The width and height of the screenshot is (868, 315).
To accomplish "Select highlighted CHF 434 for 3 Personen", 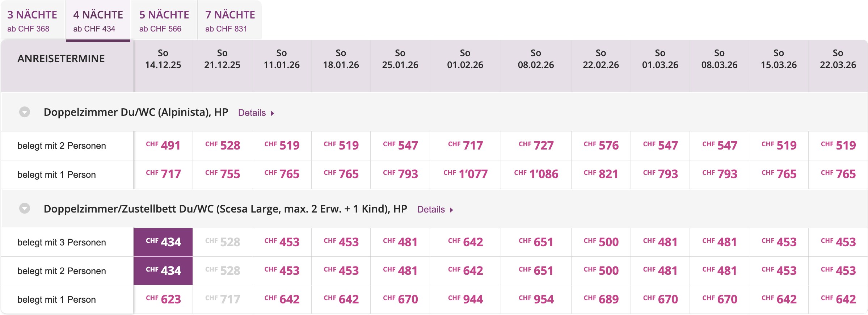I will [x=163, y=242].
